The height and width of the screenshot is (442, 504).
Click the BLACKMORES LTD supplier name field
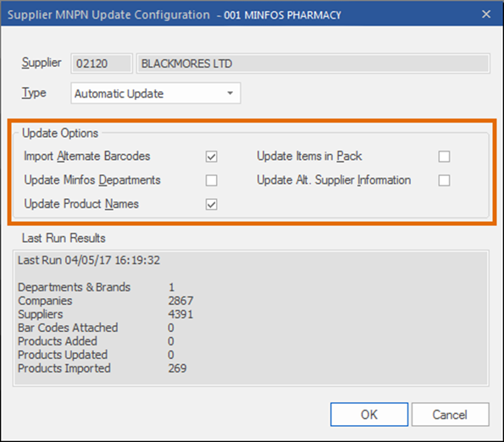(x=313, y=64)
